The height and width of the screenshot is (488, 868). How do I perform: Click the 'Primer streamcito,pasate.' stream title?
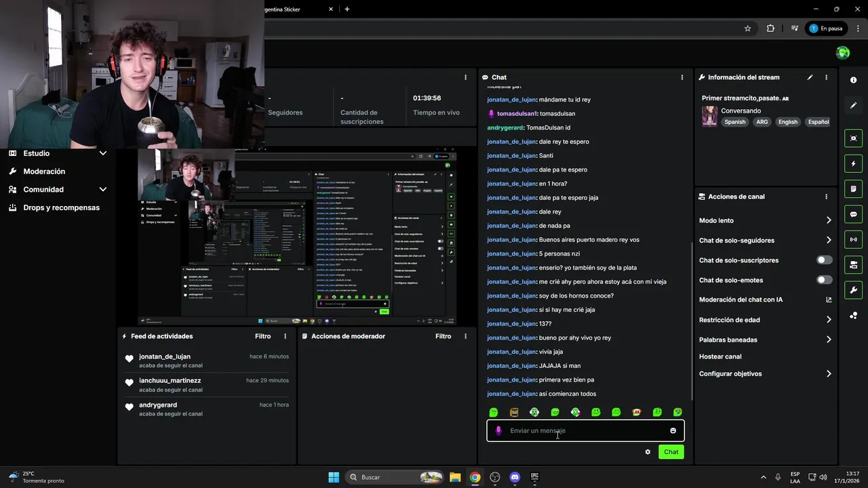(741, 98)
